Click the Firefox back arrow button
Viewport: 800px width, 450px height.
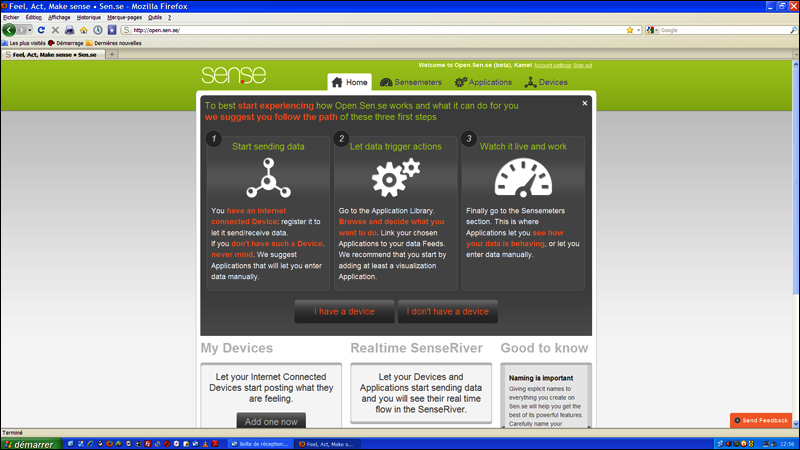tap(9, 30)
